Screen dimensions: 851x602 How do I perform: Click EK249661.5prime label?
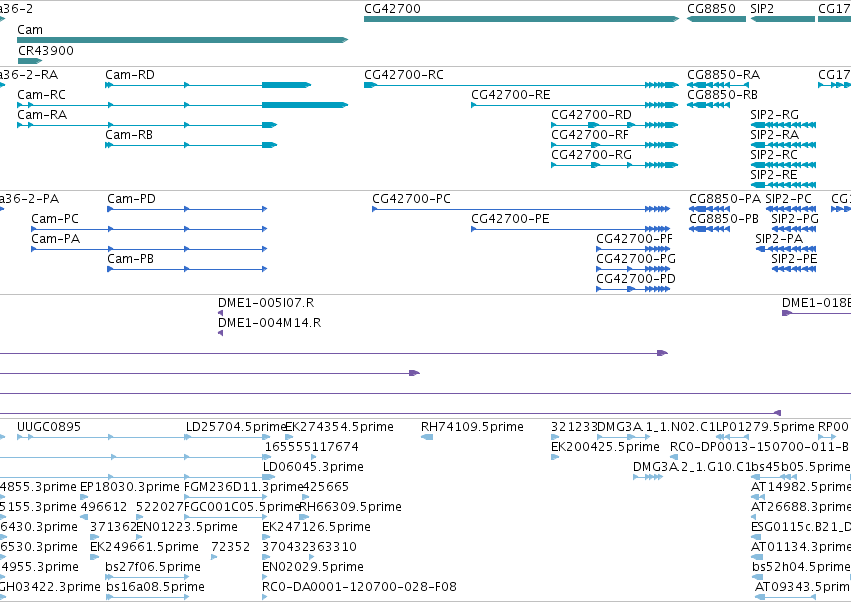[x=144, y=547]
